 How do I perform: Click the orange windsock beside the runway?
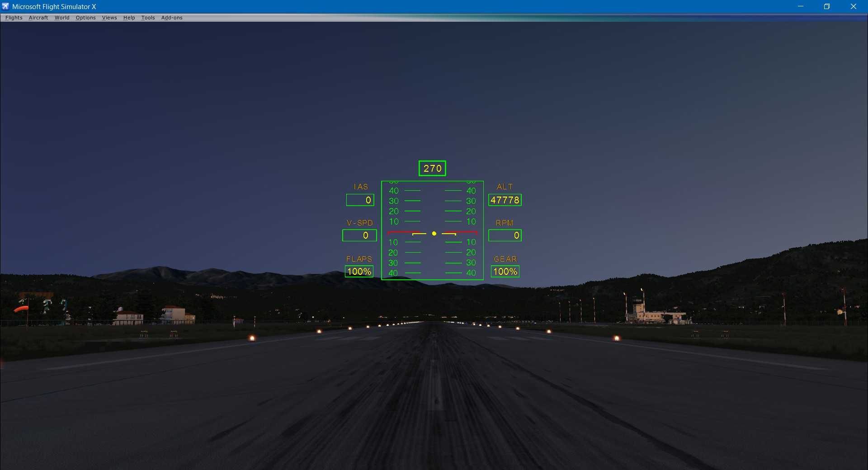pyautogui.click(x=21, y=309)
